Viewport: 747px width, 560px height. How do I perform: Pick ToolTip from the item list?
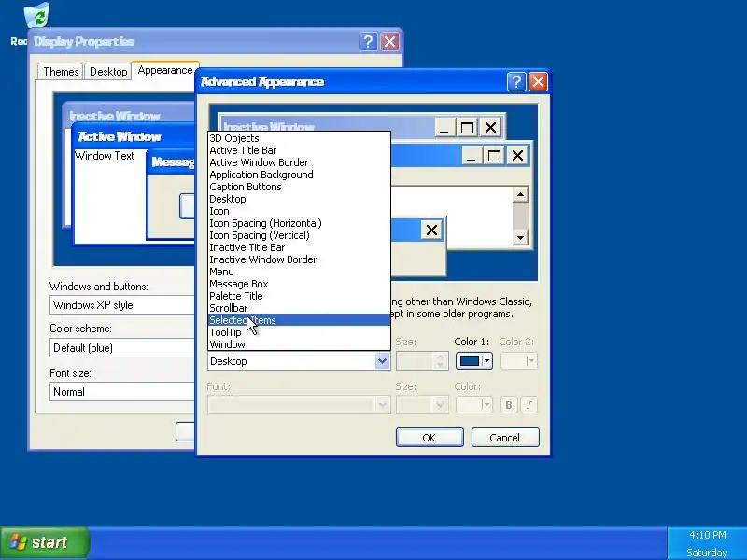tap(299, 332)
